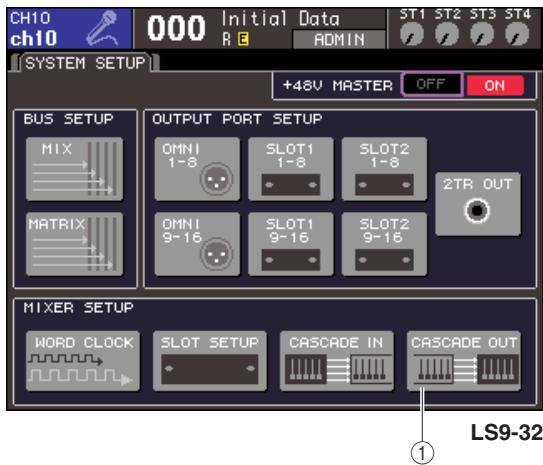Image resolution: width=543 pixels, height=465 pixels.
Task: Click the R read-only indicator
Action: pos(226,39)
